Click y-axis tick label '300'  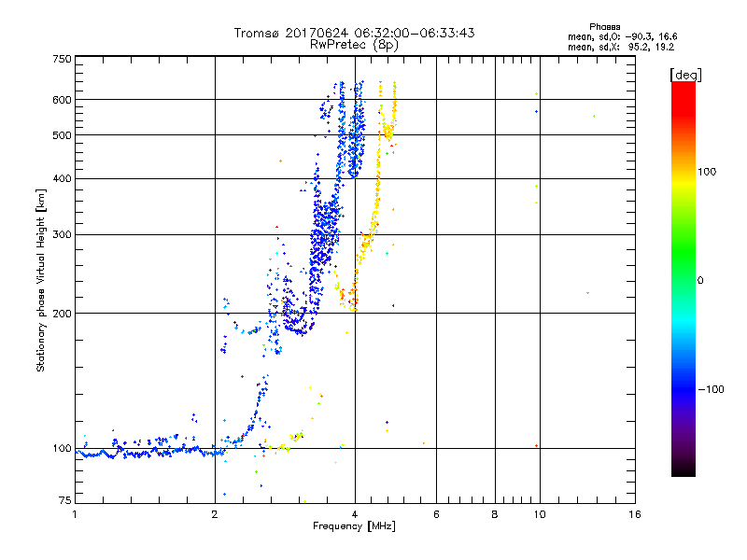pyautogui.click(x=62, y=234)
